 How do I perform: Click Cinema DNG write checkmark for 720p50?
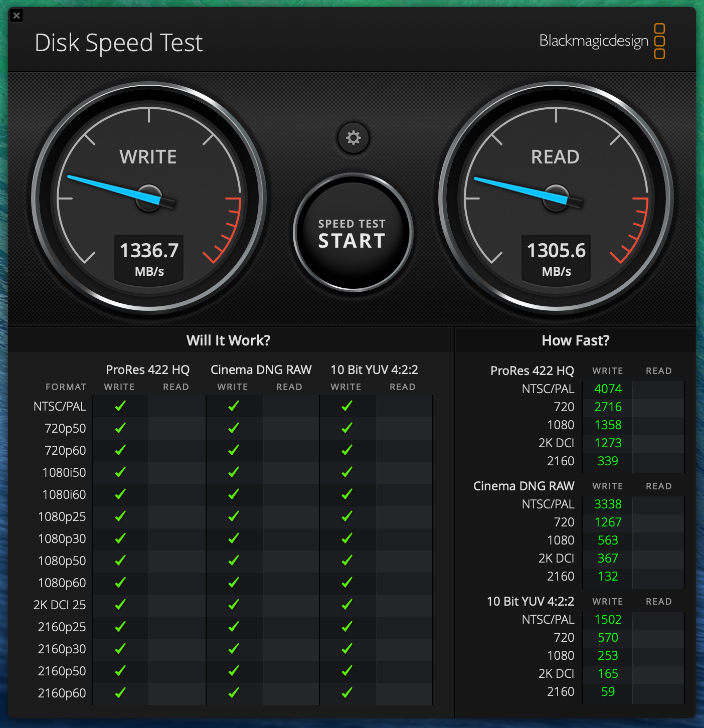click(x=234, y=428)
